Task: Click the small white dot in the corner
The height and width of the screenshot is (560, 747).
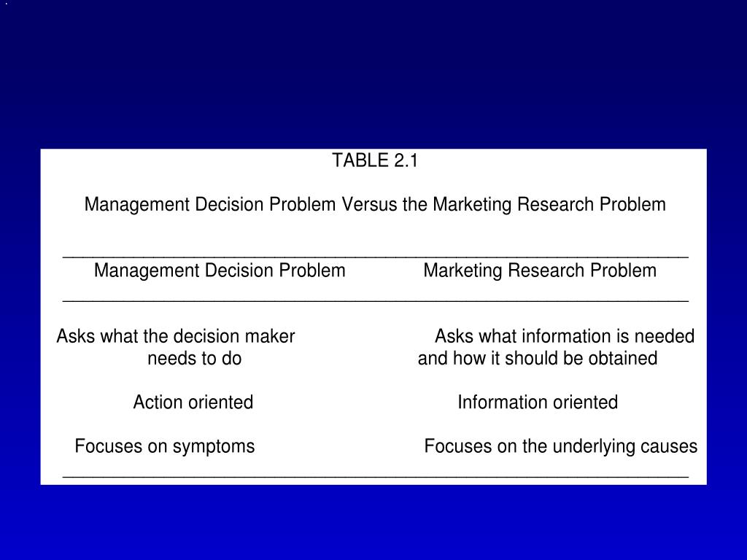Action: (x=6, y=4)
